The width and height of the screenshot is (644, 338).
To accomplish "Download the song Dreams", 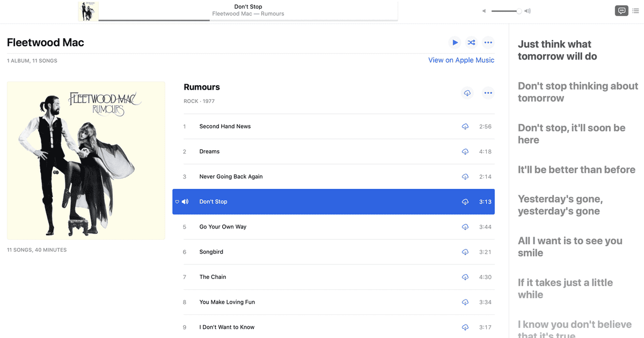I will tap(465, 152).
